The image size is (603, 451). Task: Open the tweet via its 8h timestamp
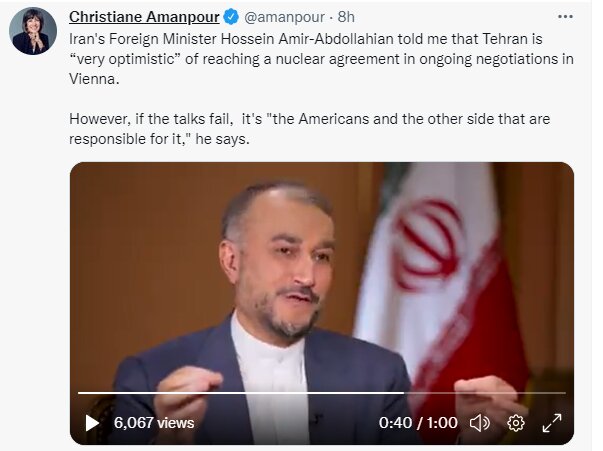click(x=346, y=17)
